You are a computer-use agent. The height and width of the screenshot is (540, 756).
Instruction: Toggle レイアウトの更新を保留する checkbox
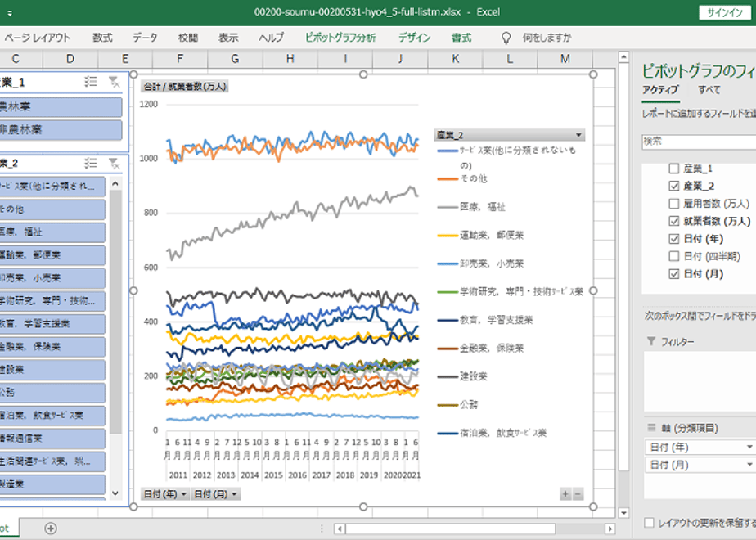coord(650,523)
